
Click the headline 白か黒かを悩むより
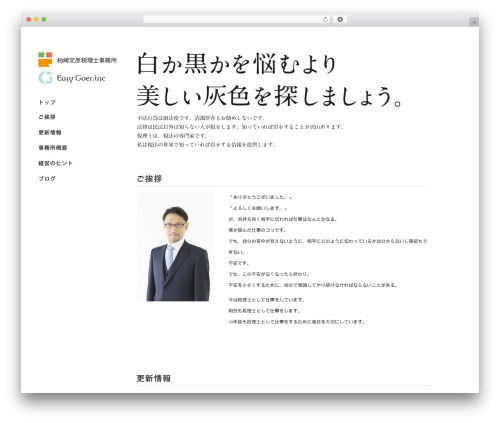pos(237,64)
